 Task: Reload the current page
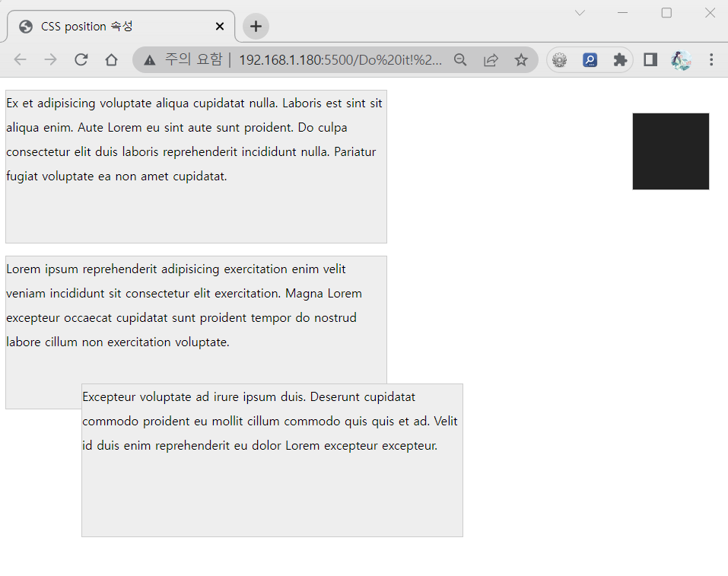(x=81, y=59)
